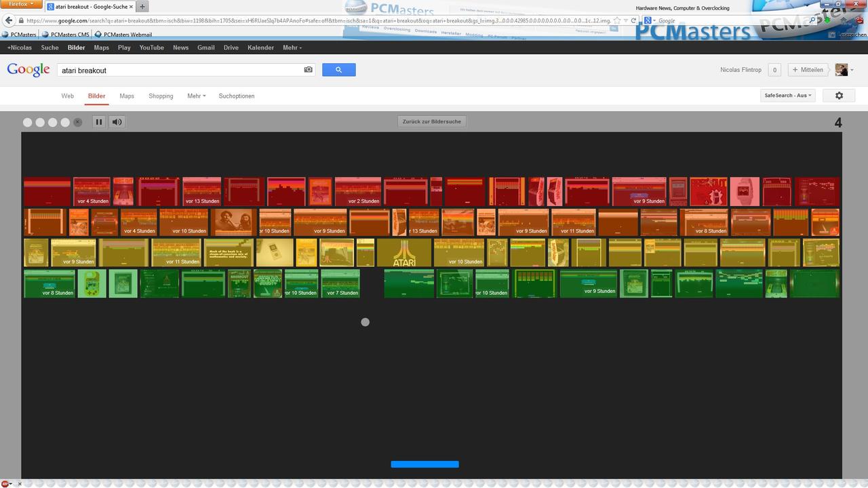Click the Nicolas Flintrop account name

pyautogui.click(x=741, y=70)
